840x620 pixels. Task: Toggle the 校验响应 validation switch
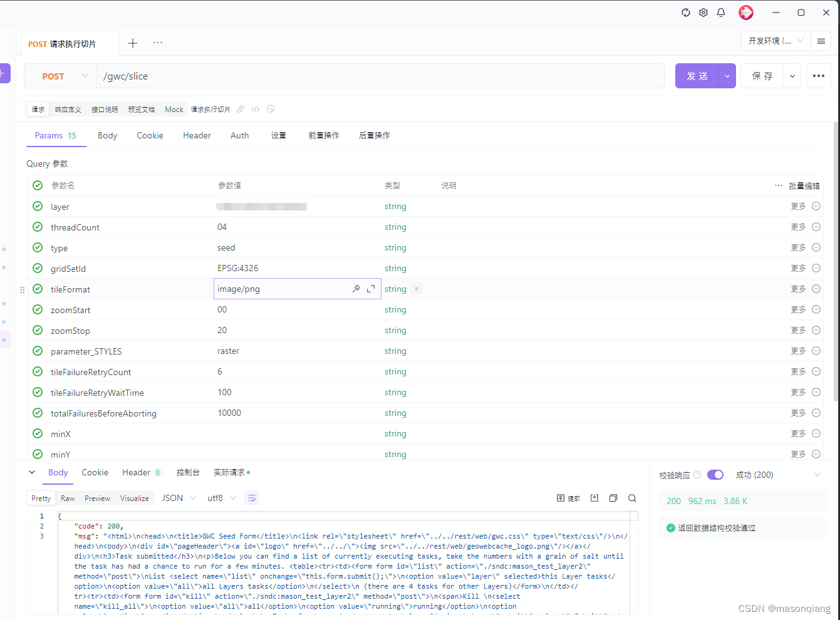(x=715, y=475)
